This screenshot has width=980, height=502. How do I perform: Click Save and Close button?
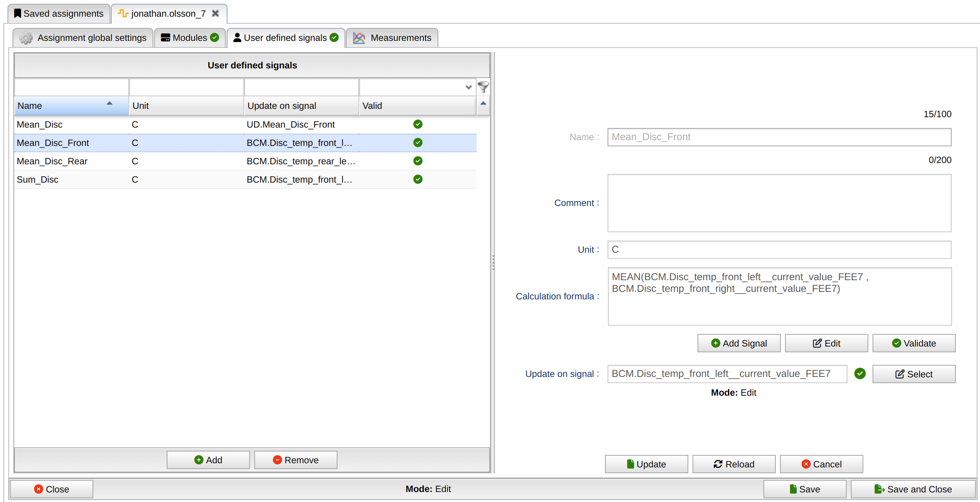pos(912,489)
